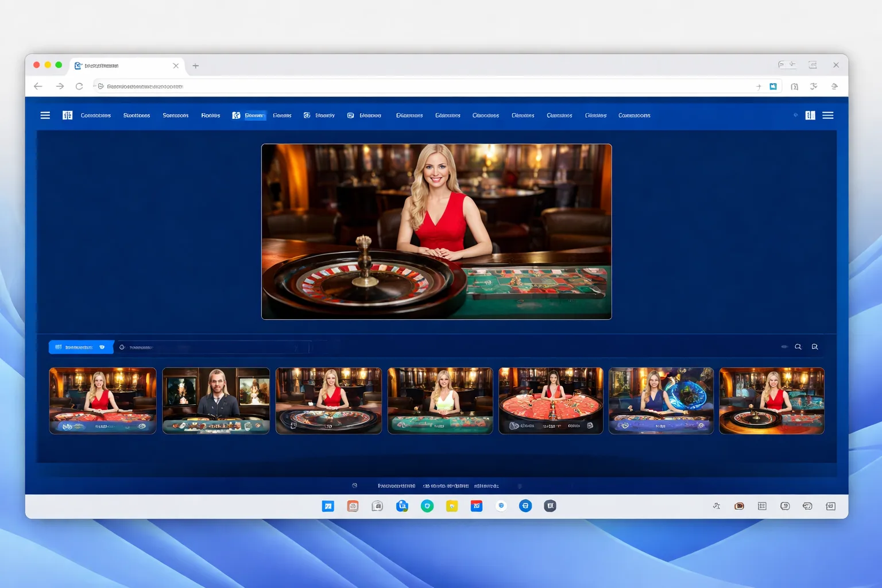Play the large featured roulette dealer video
The width and height of the screenshot is (882, 588).
pyautogui.click(x=436, y=231)
